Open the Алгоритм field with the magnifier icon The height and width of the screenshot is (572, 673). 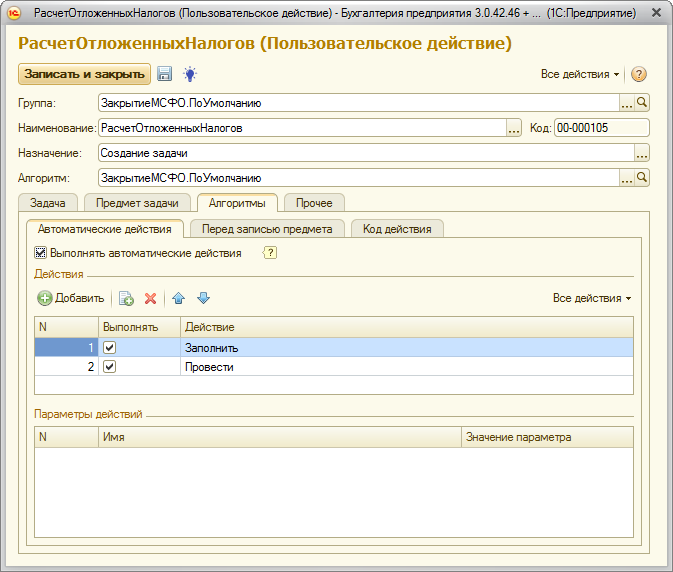(x=643, y=177)
